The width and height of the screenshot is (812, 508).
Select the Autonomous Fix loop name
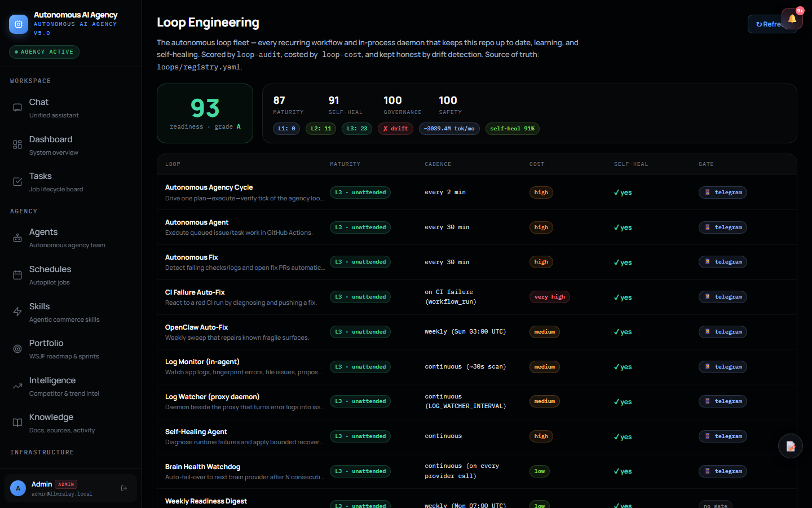click(191, 257)
